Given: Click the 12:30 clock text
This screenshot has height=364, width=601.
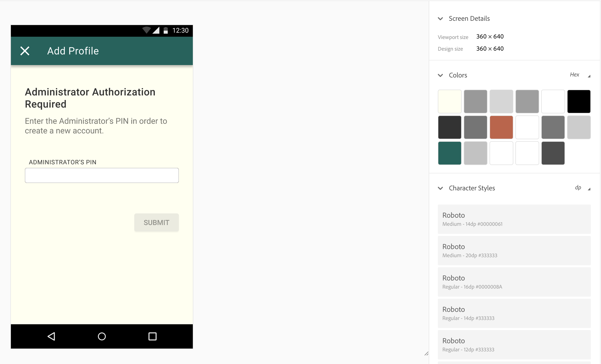Looking at the screenshot, I should (x=180, y=30).
